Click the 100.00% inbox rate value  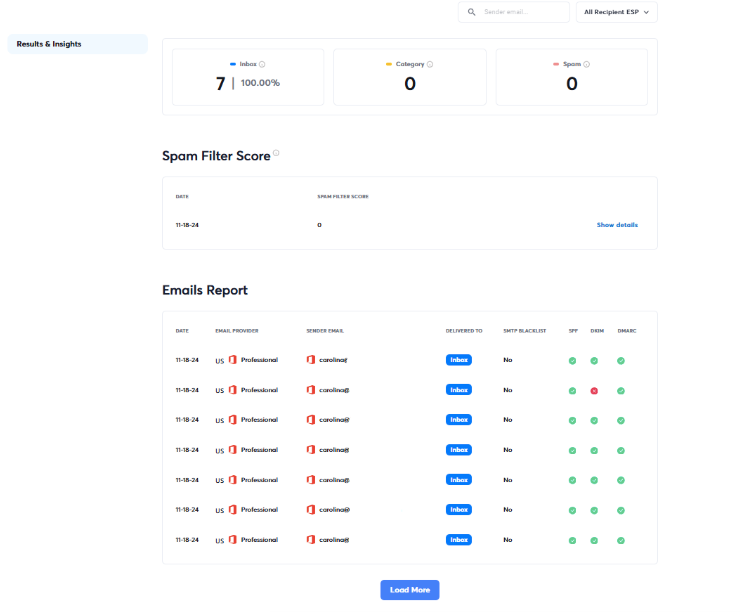point(260,83)
